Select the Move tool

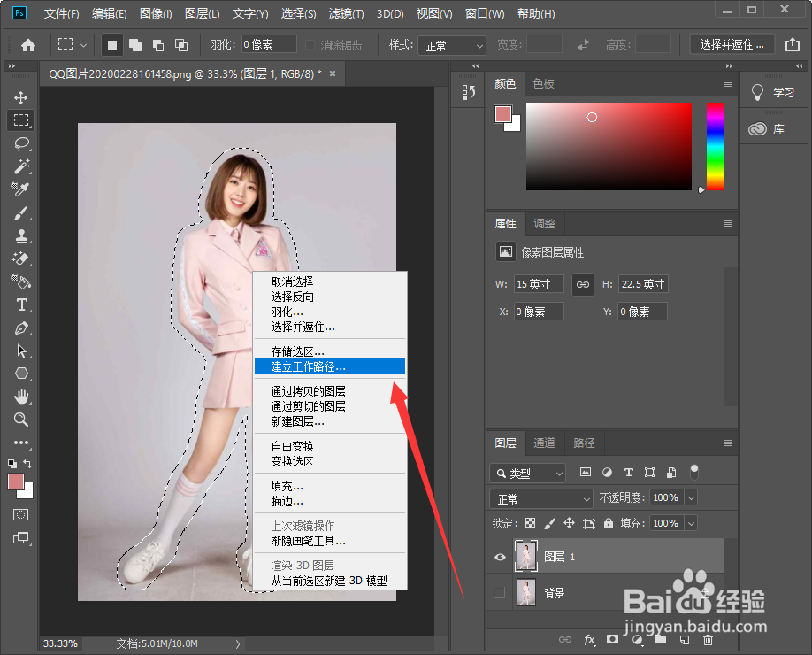point(21,96)
